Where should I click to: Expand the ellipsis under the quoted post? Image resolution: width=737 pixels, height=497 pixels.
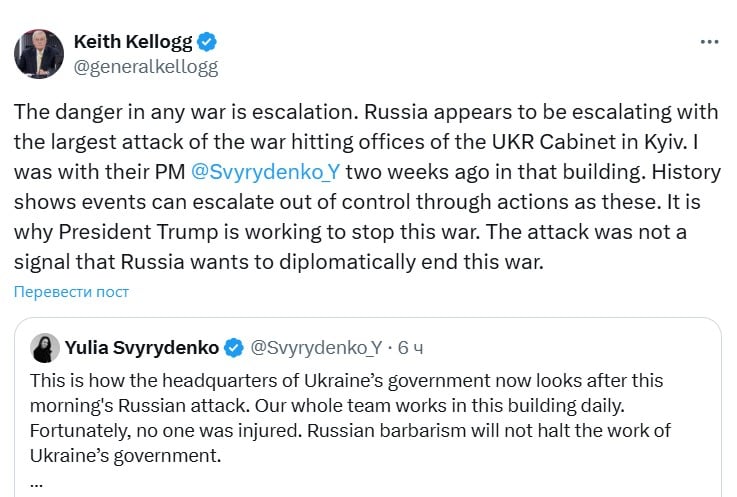click(37, 479)
